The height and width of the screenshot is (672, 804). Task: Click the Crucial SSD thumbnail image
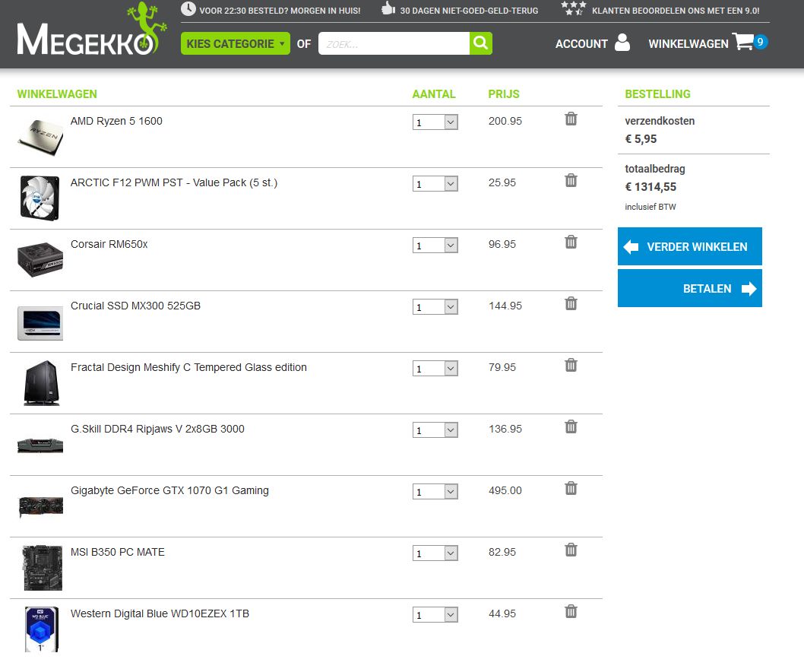(40, 323)
